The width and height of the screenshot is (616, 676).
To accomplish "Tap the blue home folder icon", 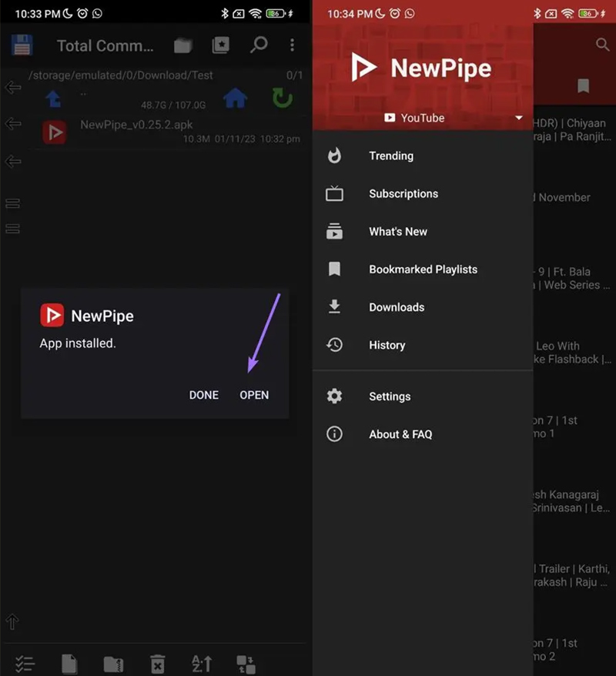I will pos(235,98).
